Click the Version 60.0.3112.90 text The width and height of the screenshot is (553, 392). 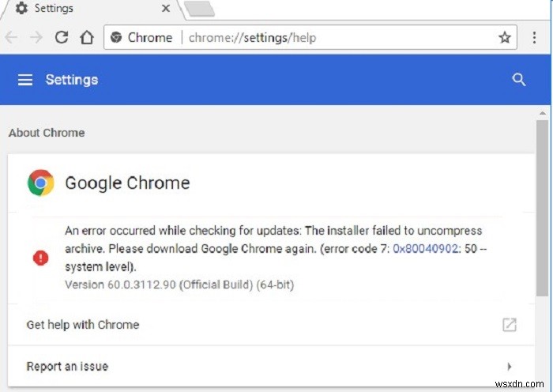[179, 285]
